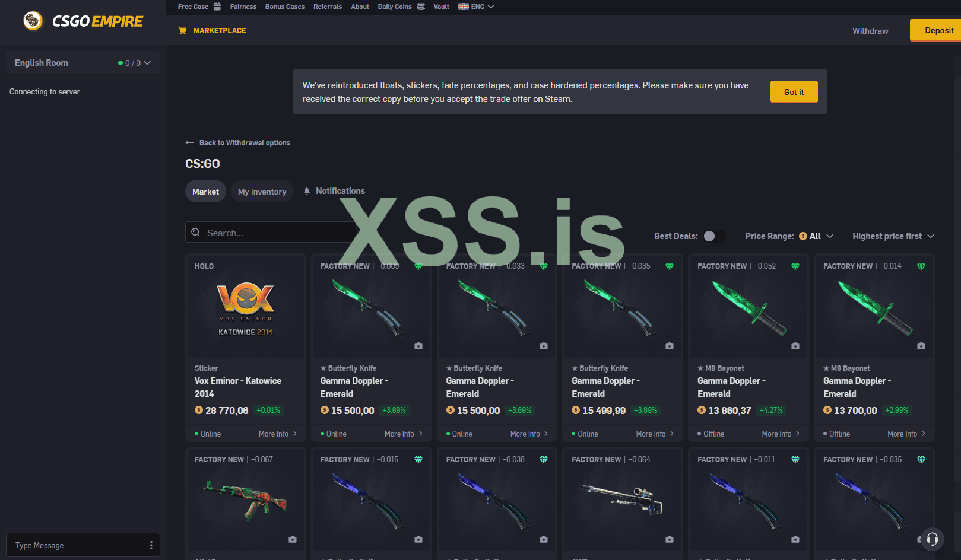
Task: Select the −0.064 AWP sniper image
Action: 623,499
